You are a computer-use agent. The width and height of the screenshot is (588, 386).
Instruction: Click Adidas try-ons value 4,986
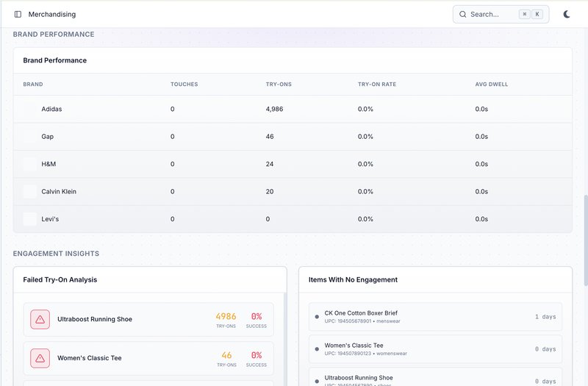click(x=274, y=109)
